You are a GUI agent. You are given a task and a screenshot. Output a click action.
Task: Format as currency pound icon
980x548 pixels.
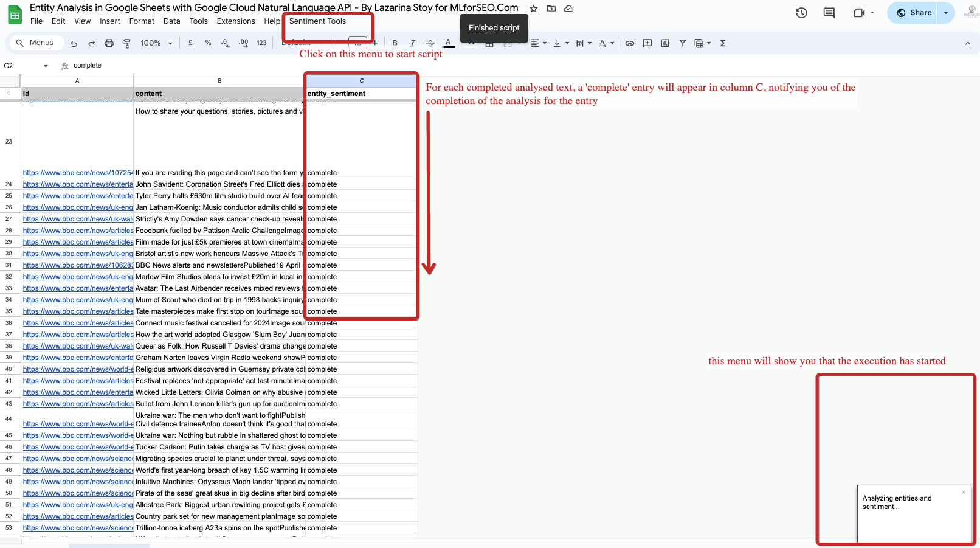191,43
